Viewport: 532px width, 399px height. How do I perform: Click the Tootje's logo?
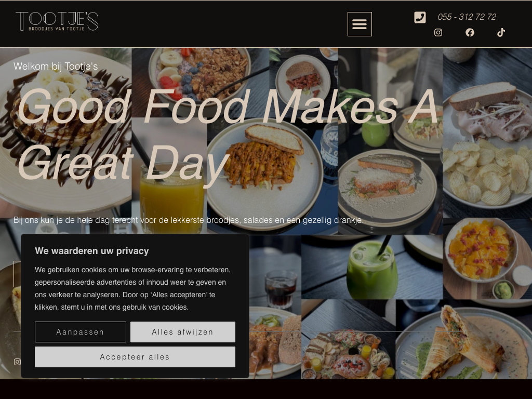click(57, 21)
